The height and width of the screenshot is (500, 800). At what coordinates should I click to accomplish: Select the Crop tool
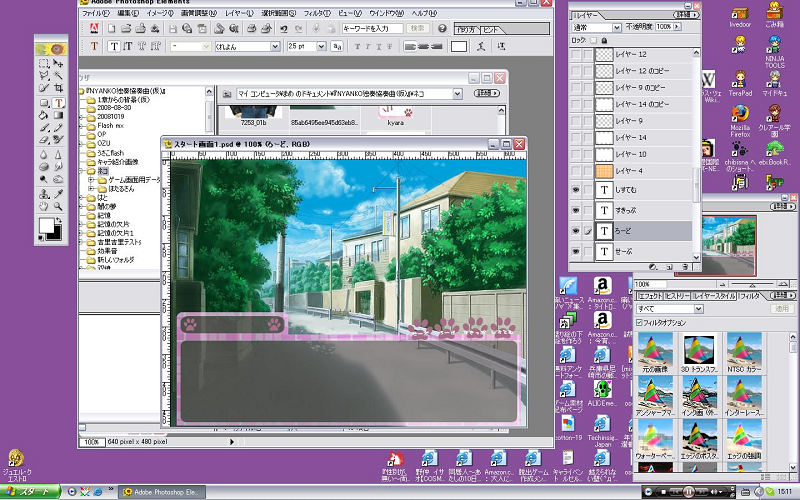tap(58, 88)
